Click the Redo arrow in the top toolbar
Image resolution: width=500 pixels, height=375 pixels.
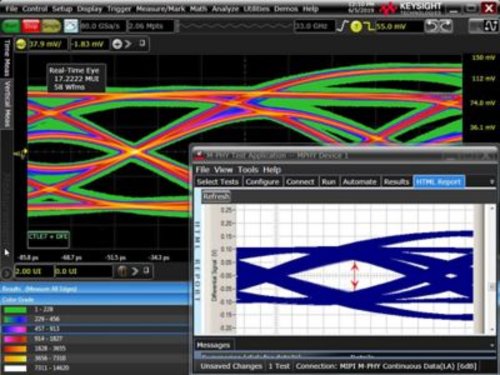click(446, 26)
